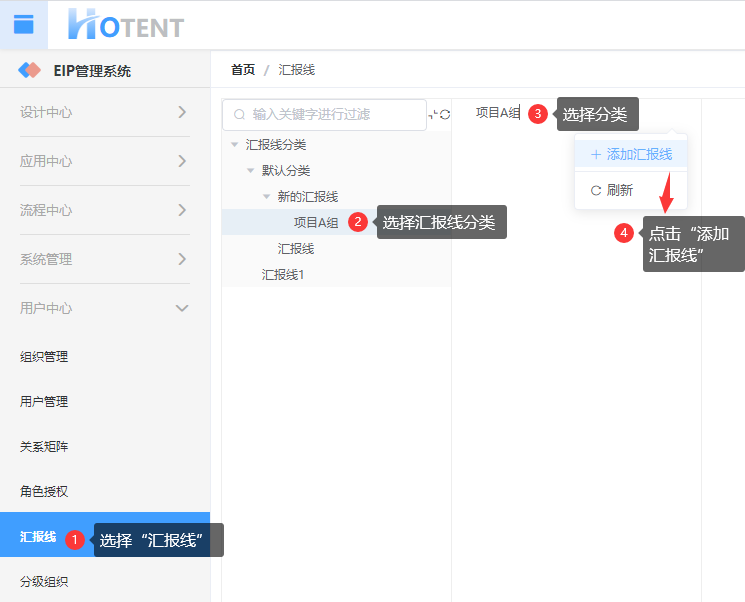Click the blue menu icon at top-left
The height and width of the screenshot is (602, 745).
point(23,25)
